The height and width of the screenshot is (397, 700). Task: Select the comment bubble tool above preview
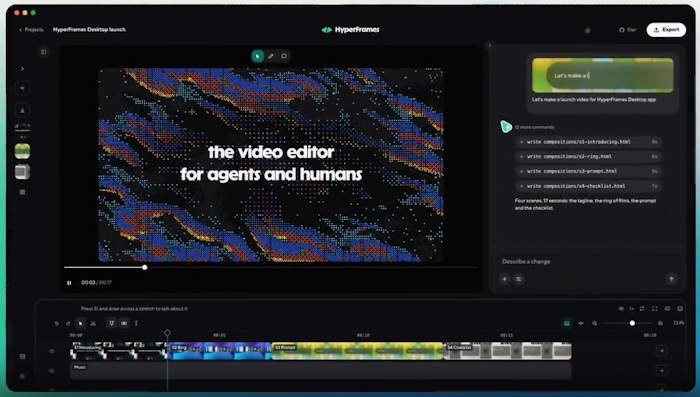tap(284, 56)
